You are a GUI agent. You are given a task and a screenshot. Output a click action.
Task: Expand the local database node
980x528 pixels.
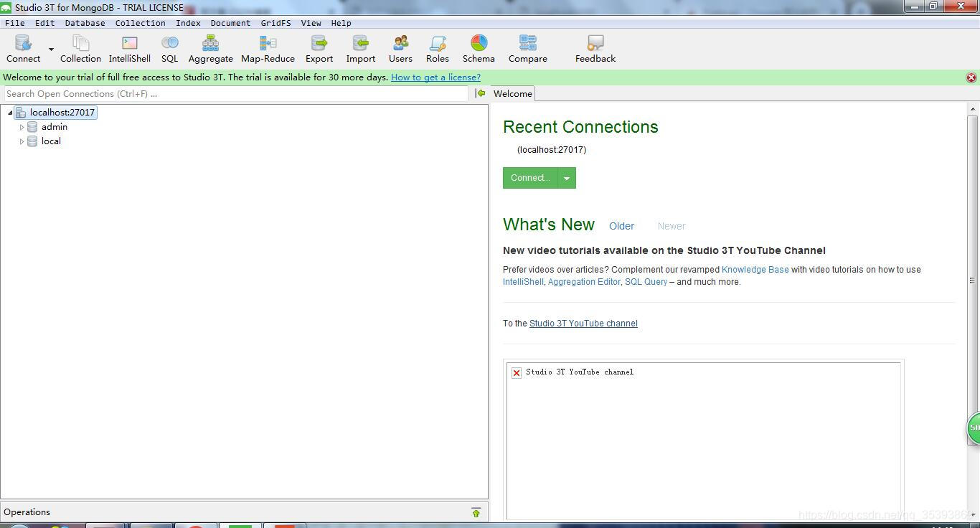point(22,141)
